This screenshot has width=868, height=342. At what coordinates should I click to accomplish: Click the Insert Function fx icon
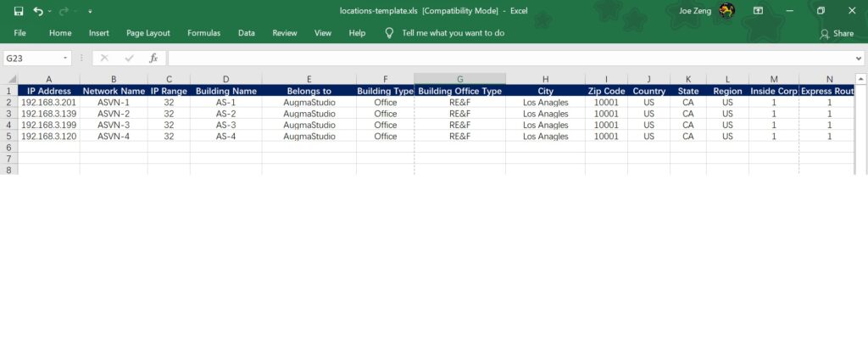coord(153,58)
